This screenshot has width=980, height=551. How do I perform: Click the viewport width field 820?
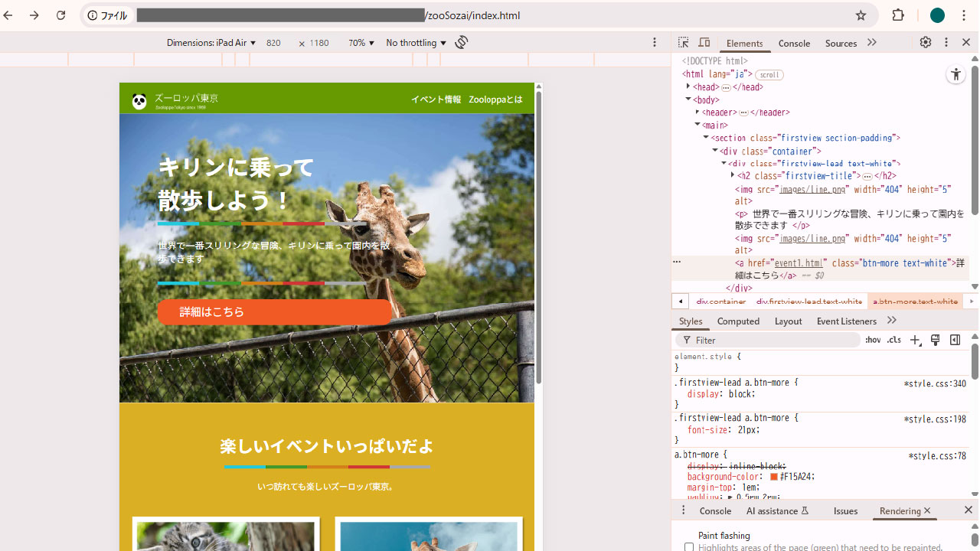274,43
